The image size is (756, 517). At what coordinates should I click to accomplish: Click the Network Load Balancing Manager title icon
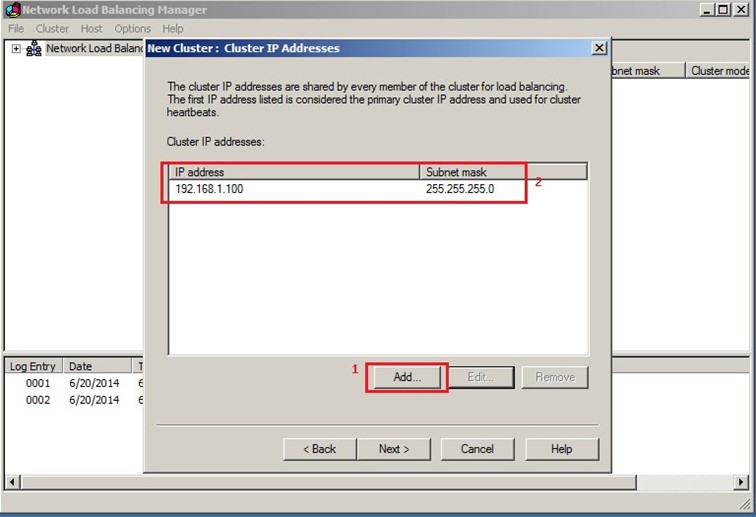click(13, 9)
